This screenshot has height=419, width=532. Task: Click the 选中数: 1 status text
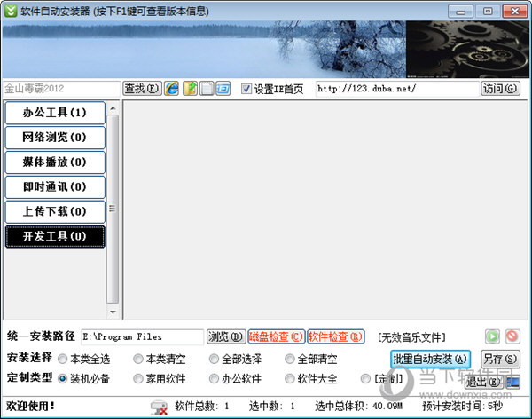(272, 406)
